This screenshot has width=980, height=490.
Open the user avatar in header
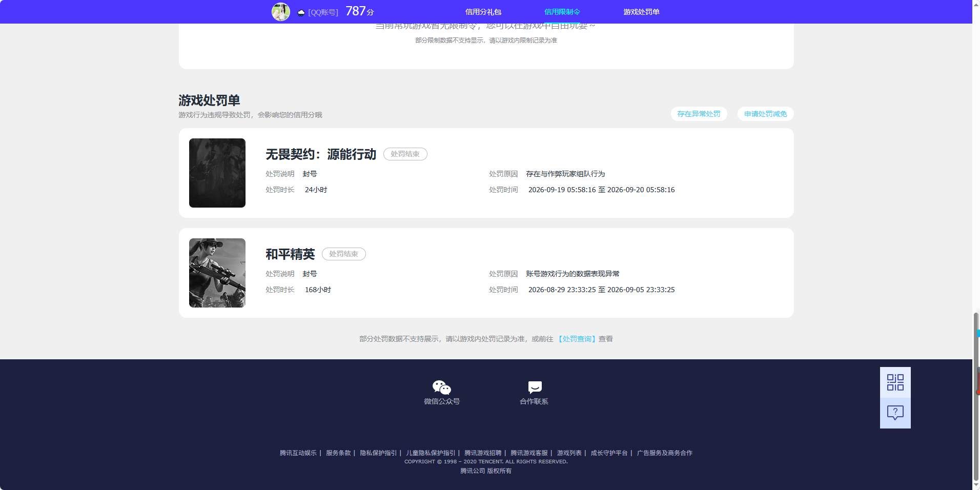281,12
